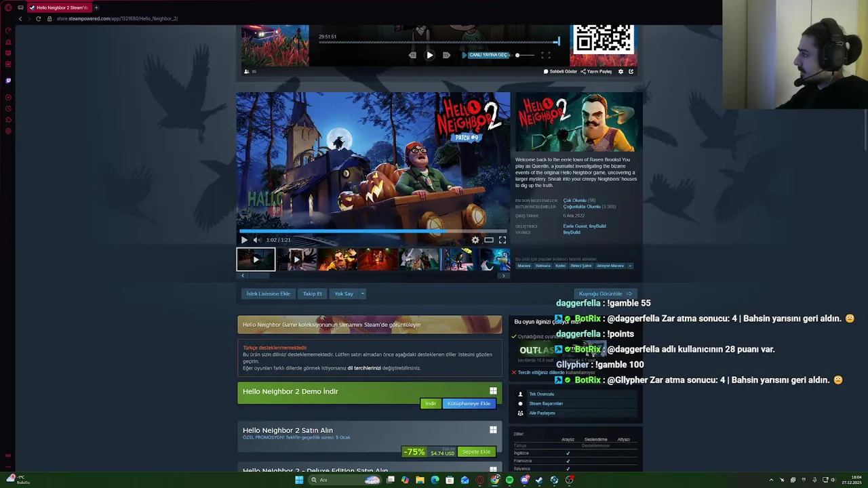868x488 pixels.
Task: Click Sepete Ekle for Hello Neighbor 2
Action: point(476,451)
